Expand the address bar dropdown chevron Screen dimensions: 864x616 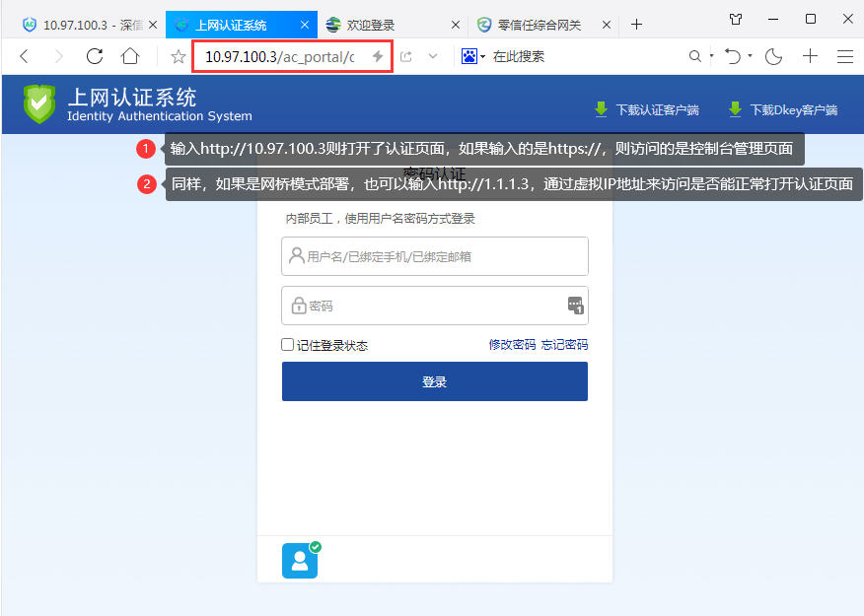432,57
